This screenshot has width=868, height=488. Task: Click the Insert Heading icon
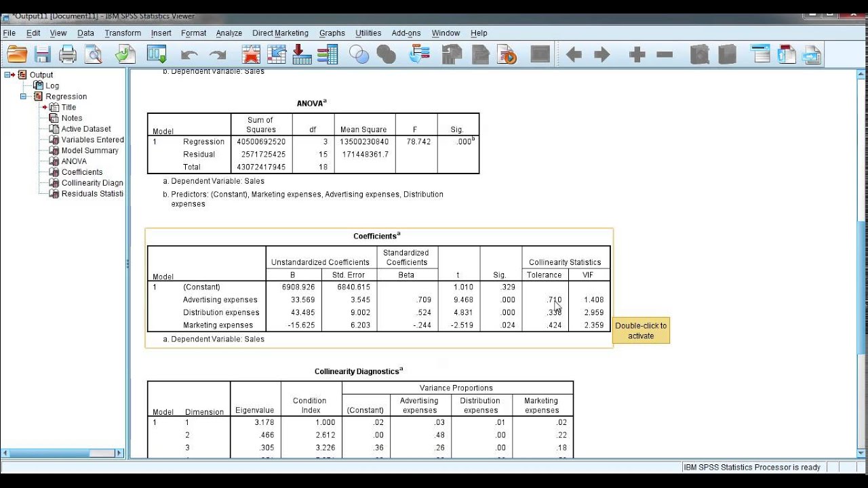761,55
